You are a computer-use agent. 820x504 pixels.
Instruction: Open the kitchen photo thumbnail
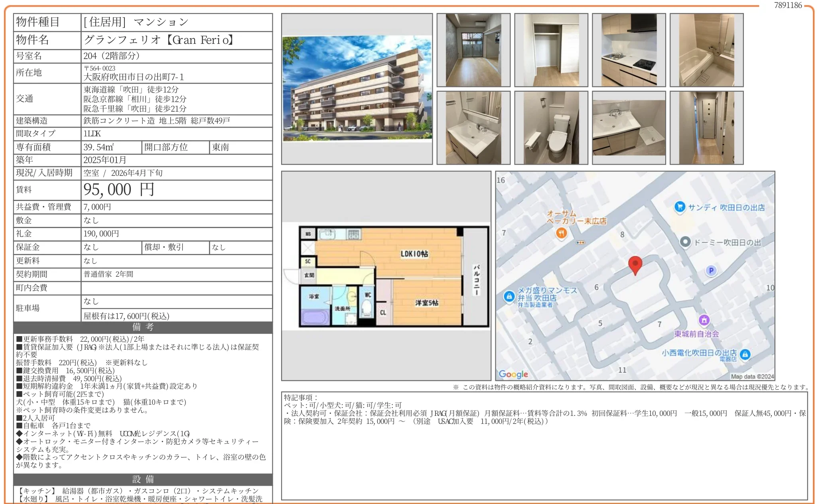click(629, 50)
